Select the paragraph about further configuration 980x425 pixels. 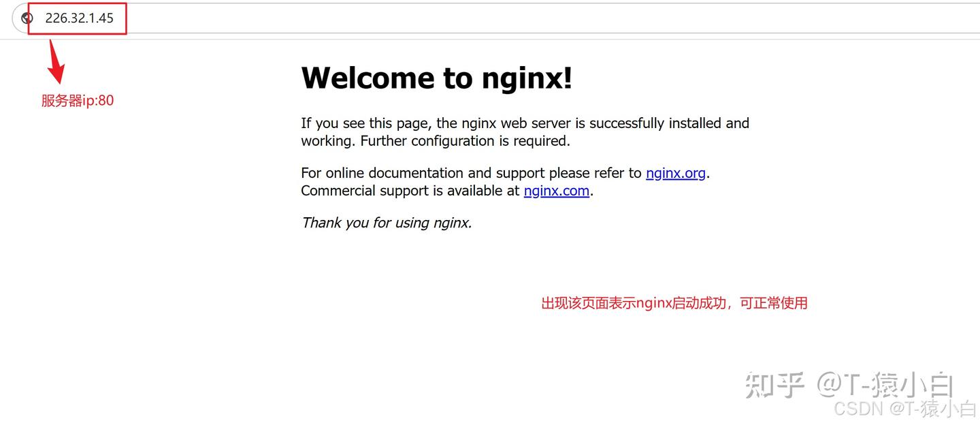coord(525,131)
